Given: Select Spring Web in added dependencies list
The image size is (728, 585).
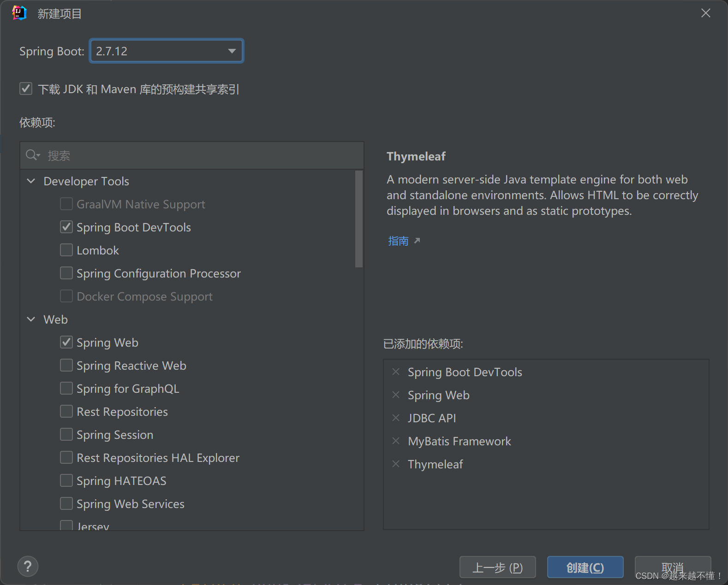Looking at the screenshot, I should pyautogui.click(x=439, y=395).
